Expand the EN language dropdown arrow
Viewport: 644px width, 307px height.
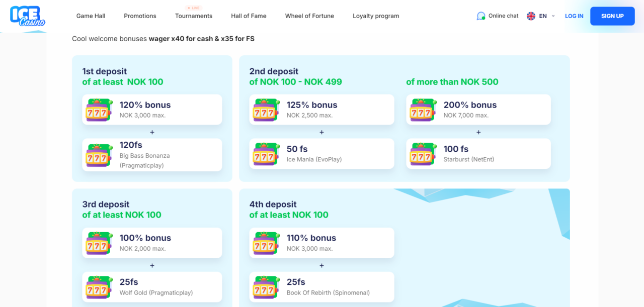pyautogui.click(x=553, y=16)
